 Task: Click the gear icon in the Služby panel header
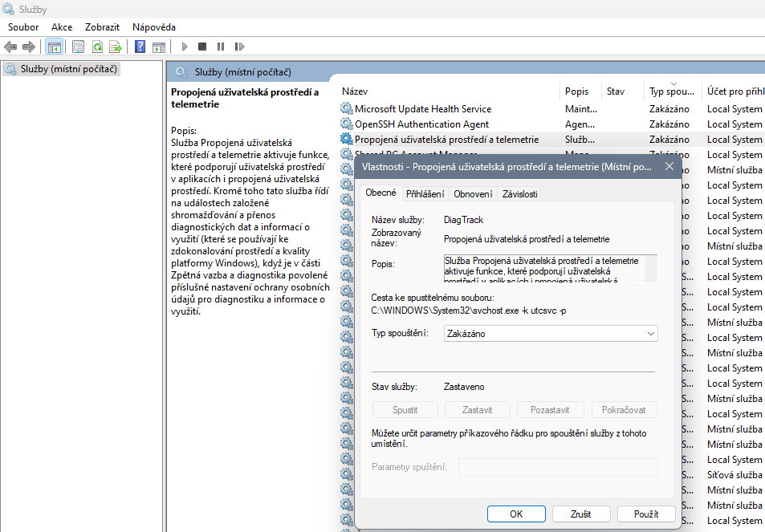click(x=181, y=72)
